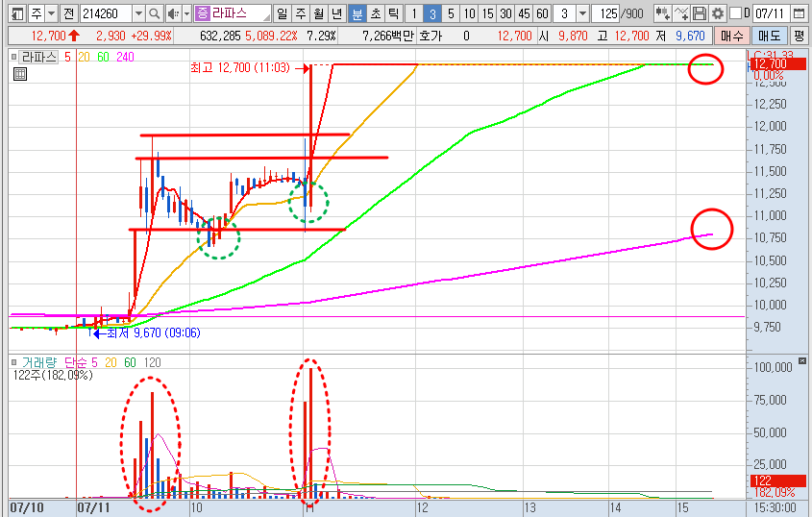Select the 틱 tick chart period
The width and height of the screenshot is (812, 517).
click(394, 13)
